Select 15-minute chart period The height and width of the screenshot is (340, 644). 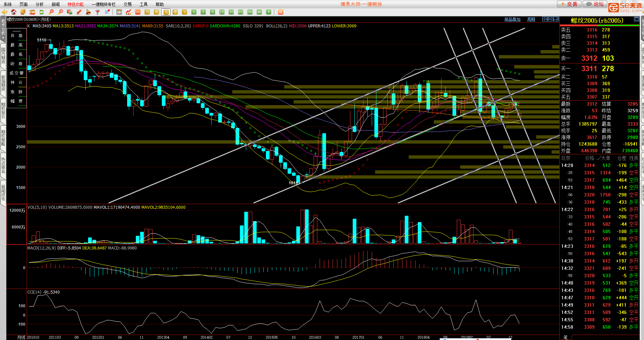click(222, 12)
